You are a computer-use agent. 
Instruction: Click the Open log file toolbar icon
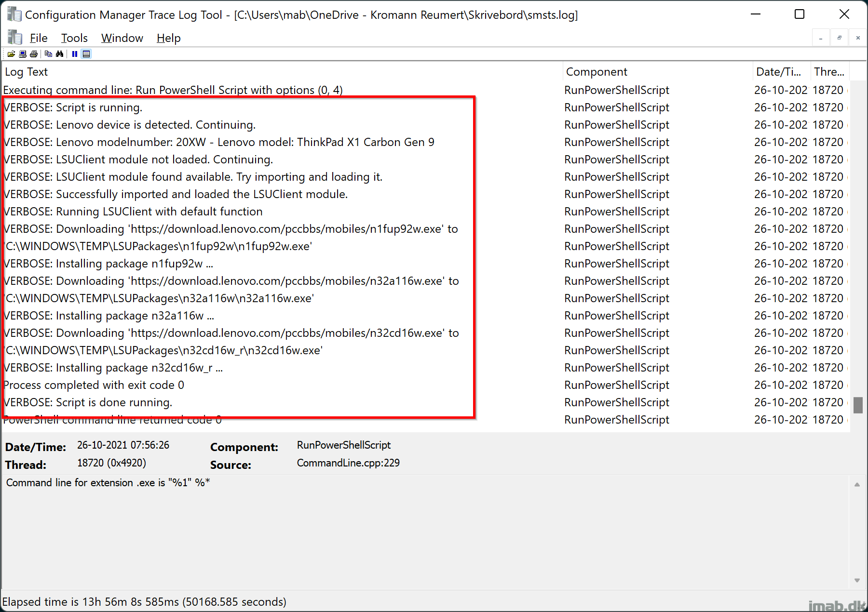(x=11, y=54)
